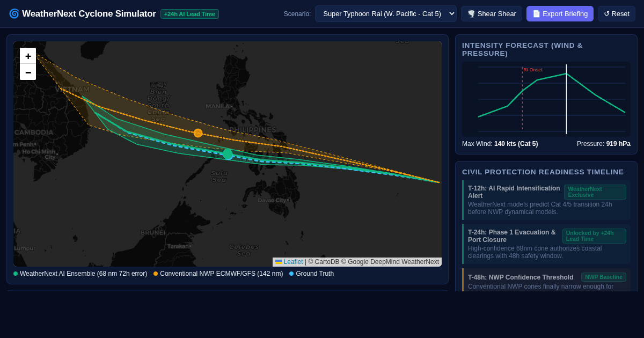The width and height of the screenshot is (644, 338).
Task: Click the RI Onset marker on intensity chart
Action: tap(532, 70)
